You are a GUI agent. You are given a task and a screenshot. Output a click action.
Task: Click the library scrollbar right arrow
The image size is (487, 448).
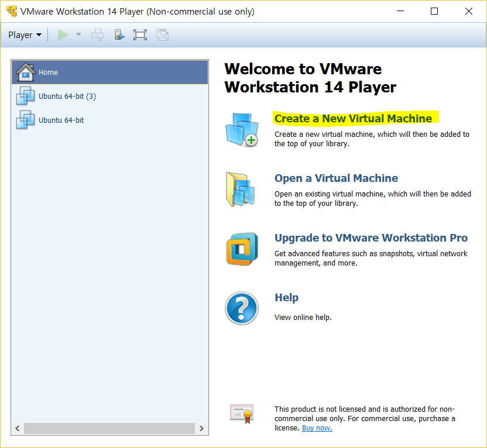[x=201, y=429]
